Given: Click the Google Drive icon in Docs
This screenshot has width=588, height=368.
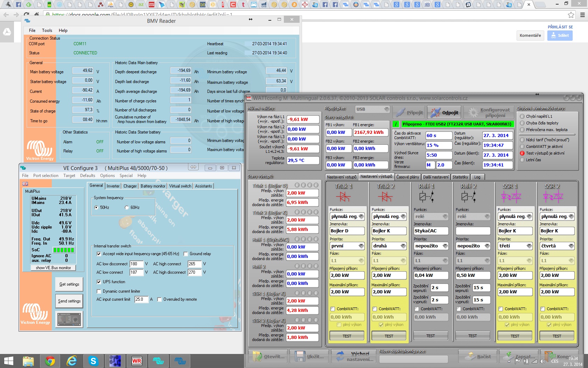Looking at the screenshot, I should click(x=7, y=32).
